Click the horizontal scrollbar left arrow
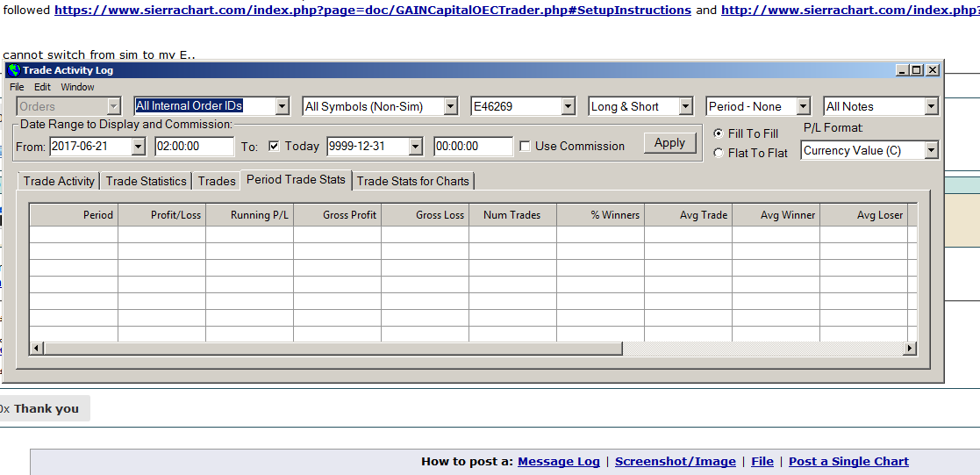Viewport: 980px width, 475px height. coord(36,348)
